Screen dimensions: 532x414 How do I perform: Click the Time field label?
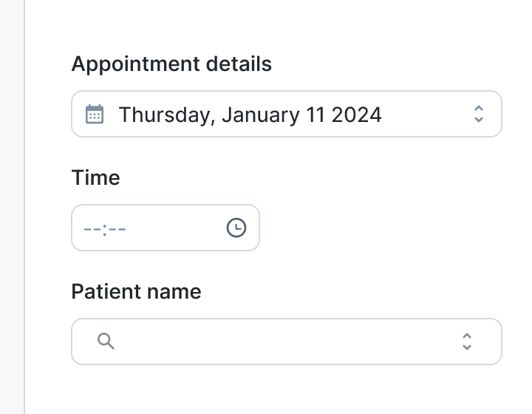click(95, 178)
